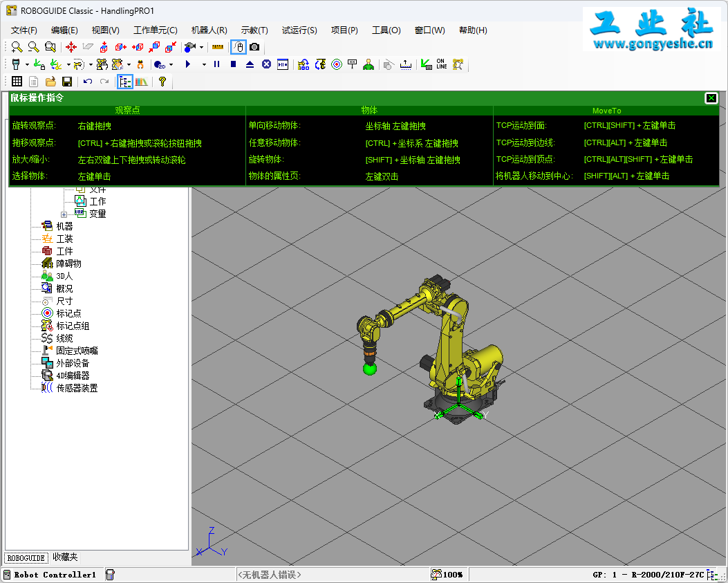Expand the 变量 tree node
728x583 pixels.
64,214
